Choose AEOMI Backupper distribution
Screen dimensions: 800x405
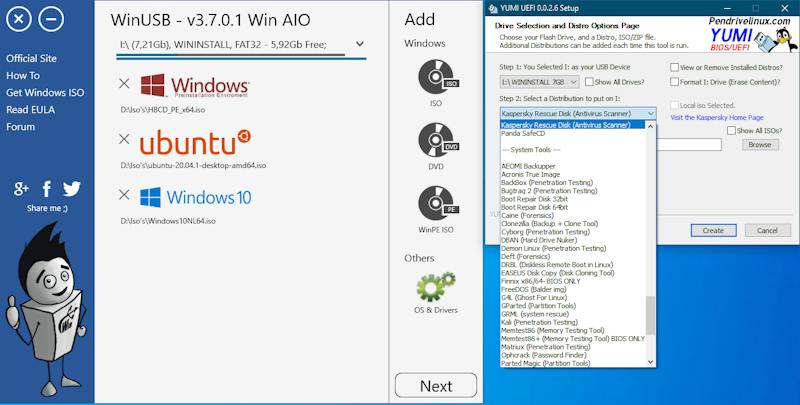528,166
